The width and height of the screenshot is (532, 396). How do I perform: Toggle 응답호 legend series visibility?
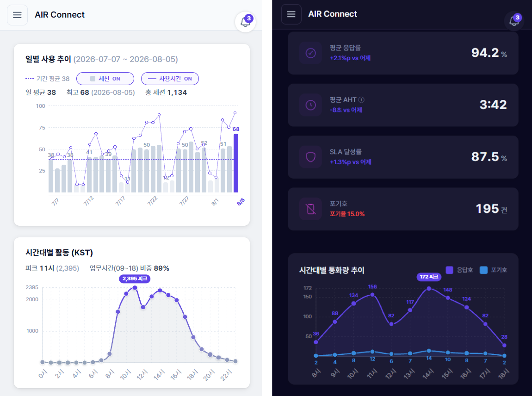[x=459, y=270]
